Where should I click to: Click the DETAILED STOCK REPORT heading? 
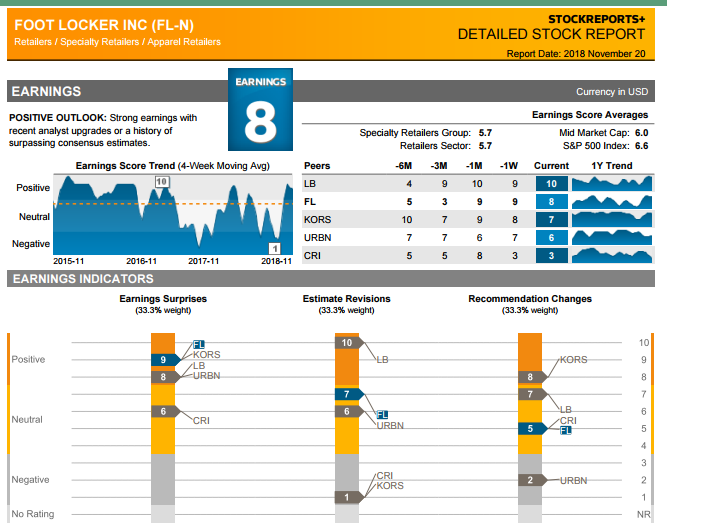click(551, 34)
